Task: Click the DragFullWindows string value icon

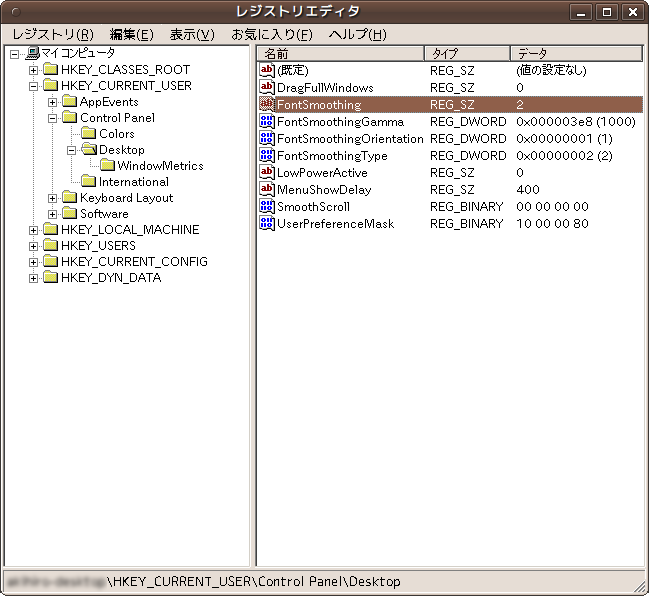Action: (x=267, y=87)
